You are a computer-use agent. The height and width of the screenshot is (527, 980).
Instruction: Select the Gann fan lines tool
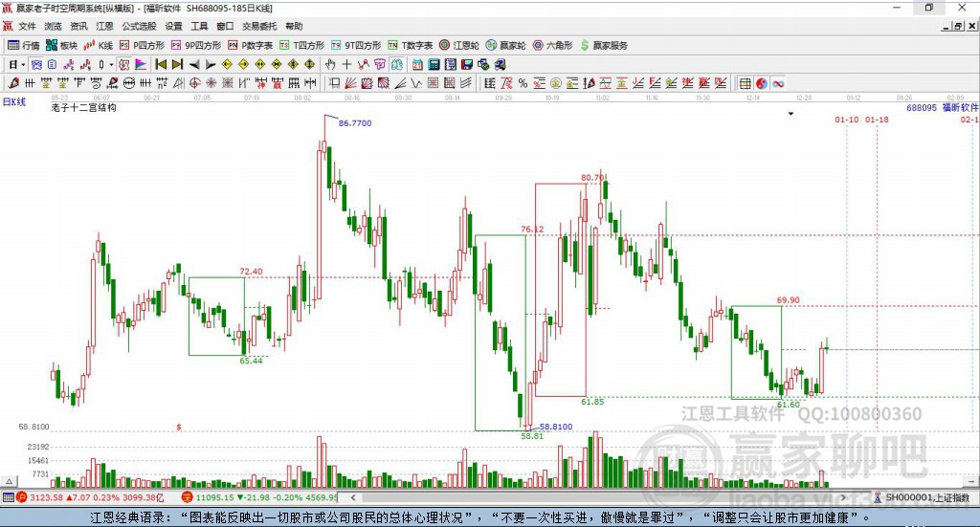[x=350, y=83]
